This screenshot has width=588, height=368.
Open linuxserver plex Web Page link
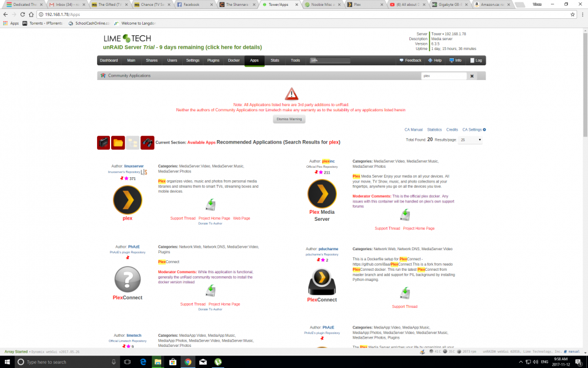pos(242,218)
